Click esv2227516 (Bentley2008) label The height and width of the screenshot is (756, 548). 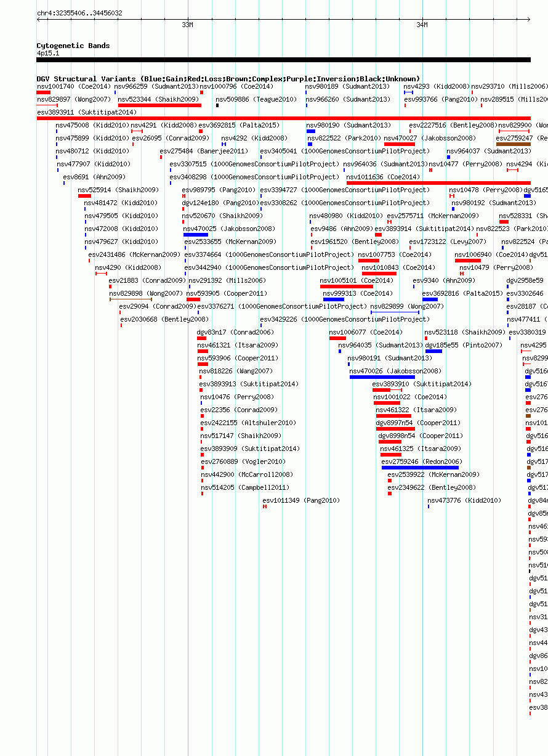click(x=453, y=125)
